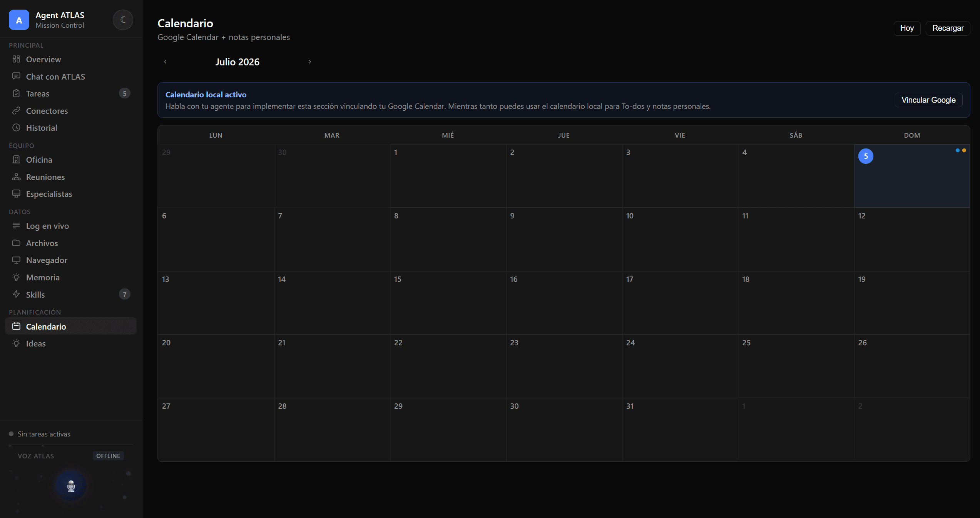Activate the VOZ ATLAS microphone button

(71, 486)
